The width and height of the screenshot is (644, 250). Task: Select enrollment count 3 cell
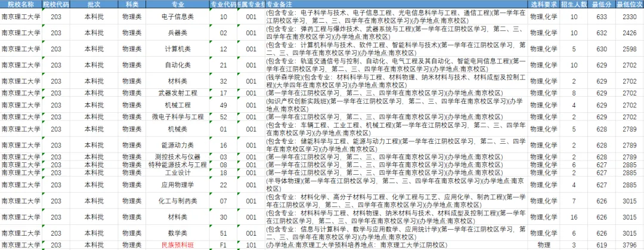pos(574,245)
